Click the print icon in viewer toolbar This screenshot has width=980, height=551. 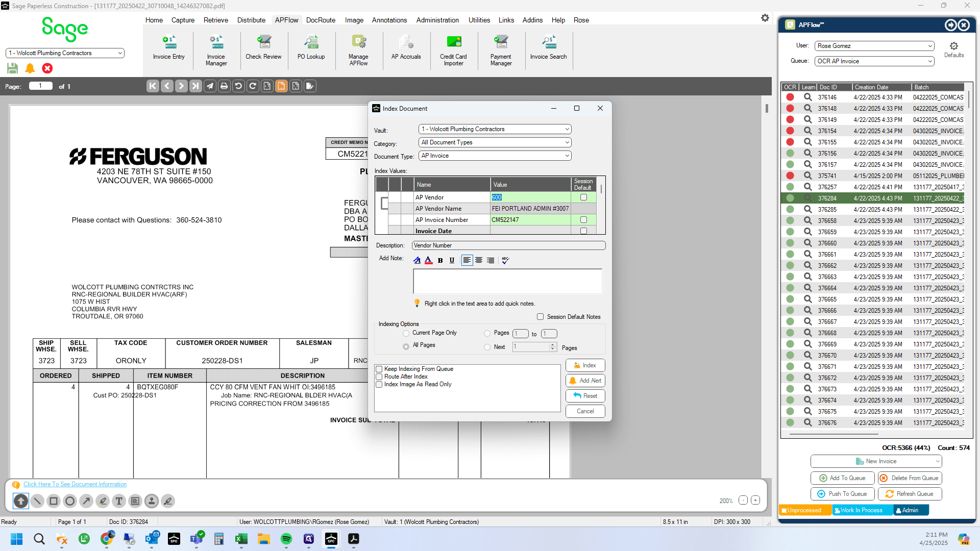(224, 86)
